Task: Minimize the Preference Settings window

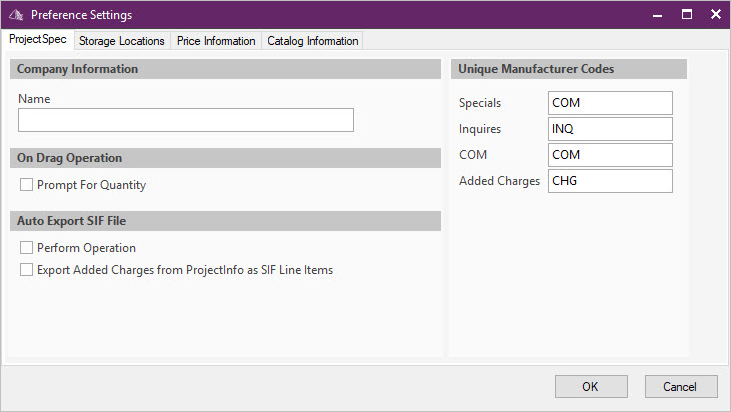Action: pyautogui.click(x=657, y=15)
